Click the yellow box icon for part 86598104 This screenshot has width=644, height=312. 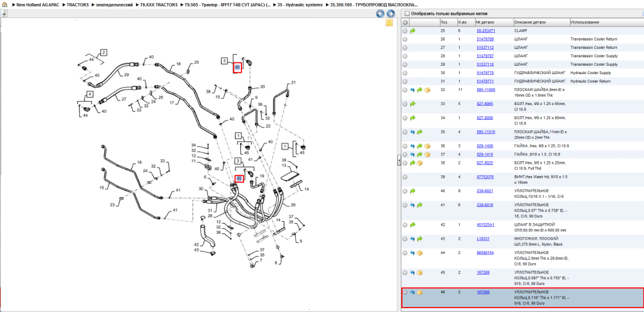420,253
